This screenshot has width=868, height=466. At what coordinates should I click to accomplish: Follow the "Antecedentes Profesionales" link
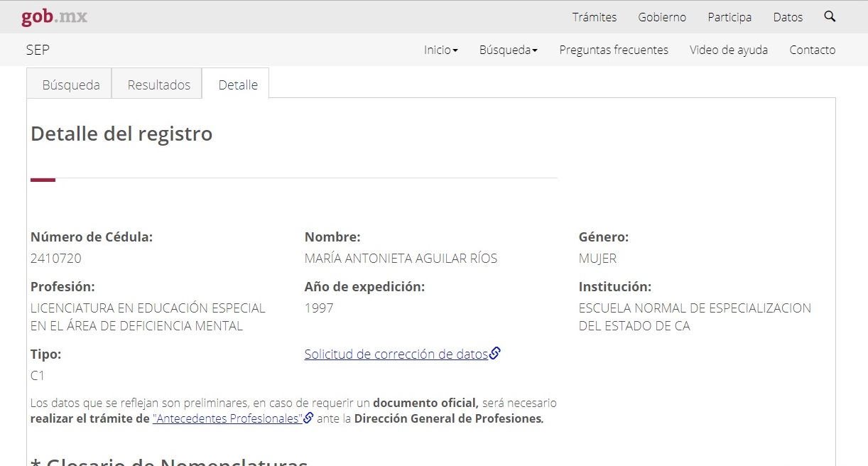click(x=227, y=418)
